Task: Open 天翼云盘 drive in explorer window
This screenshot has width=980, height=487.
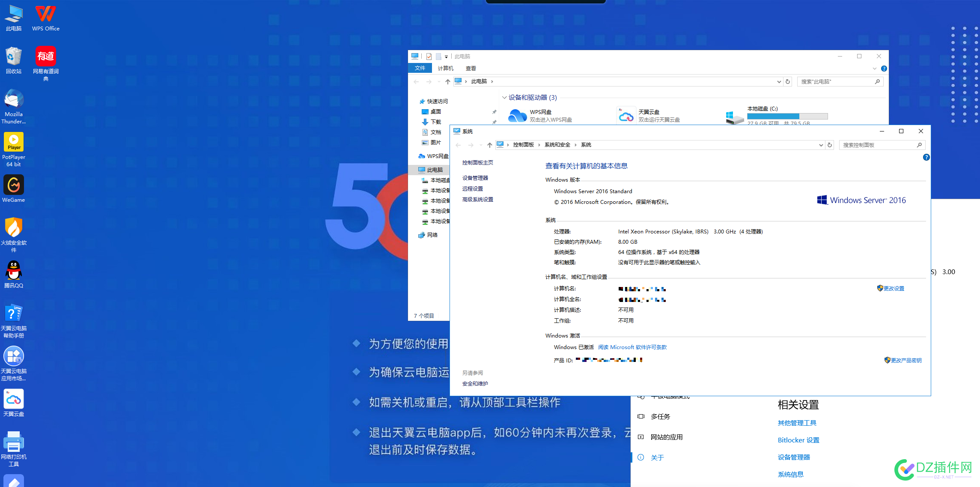Action: 649,116
